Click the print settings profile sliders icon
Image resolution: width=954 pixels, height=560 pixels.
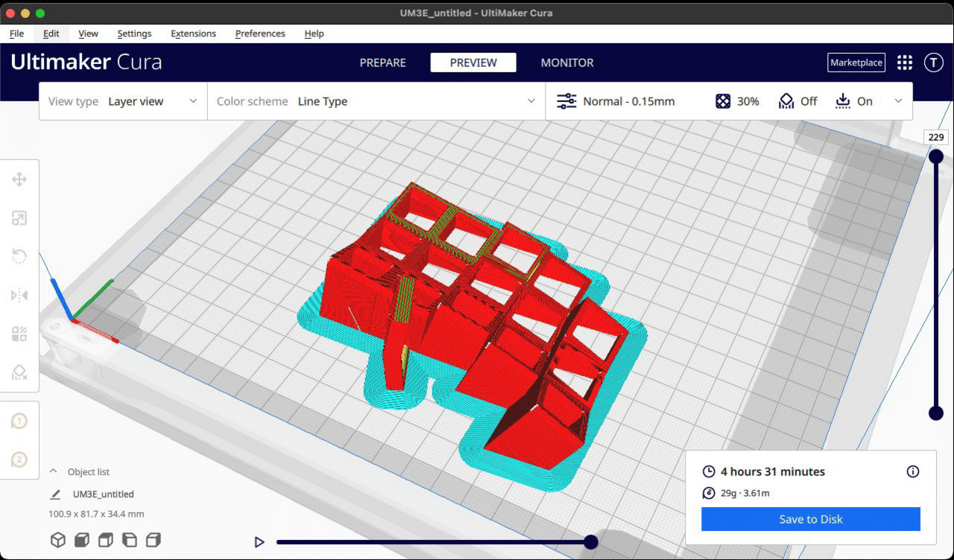point(567,101)
